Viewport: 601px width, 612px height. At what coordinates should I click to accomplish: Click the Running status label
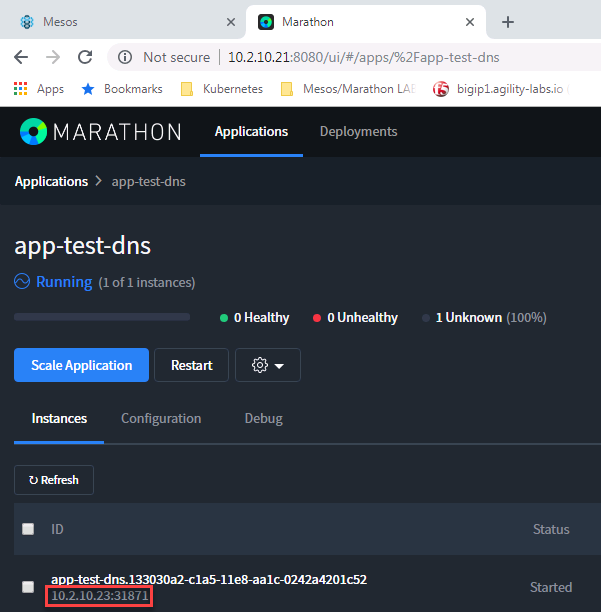(x=64, y=282)
